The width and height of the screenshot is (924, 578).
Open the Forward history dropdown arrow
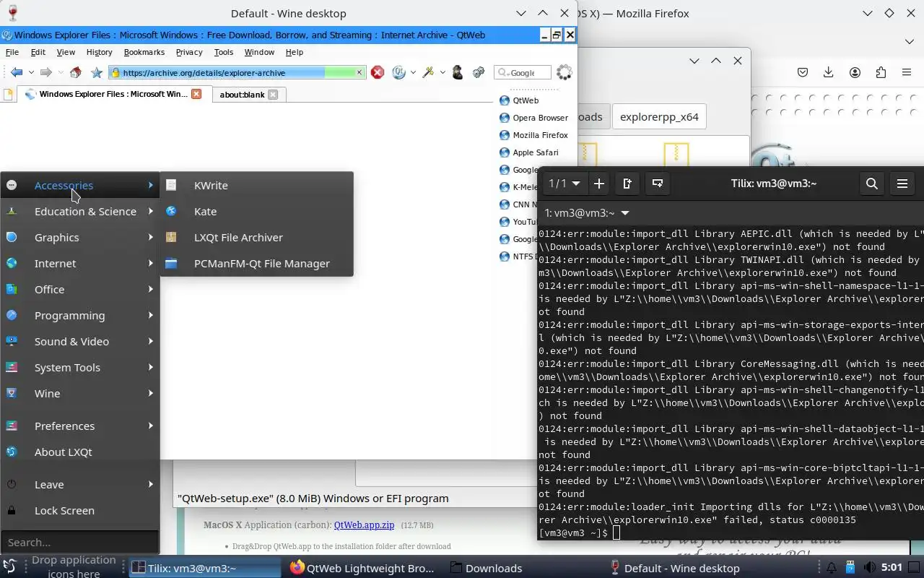coord(60,72)
